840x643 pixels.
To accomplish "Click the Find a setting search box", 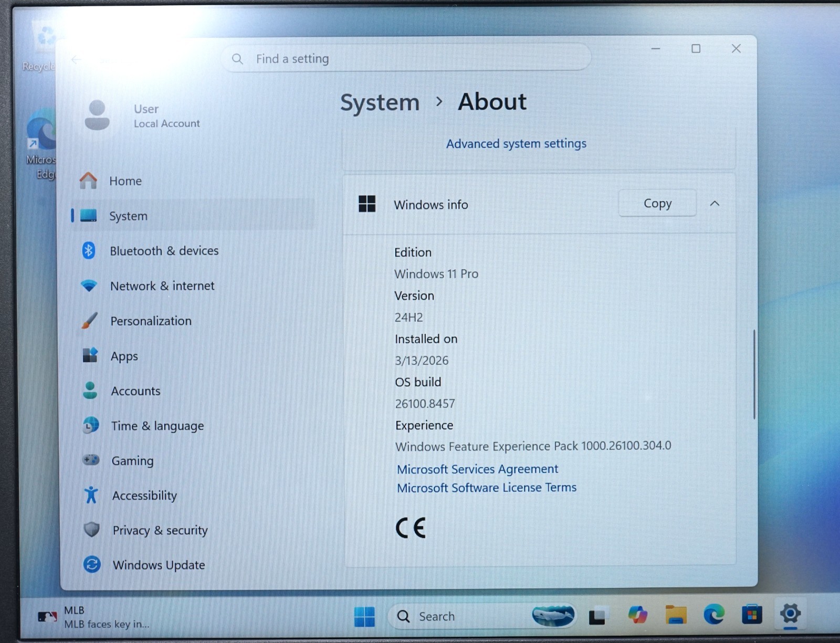I will (406, 58).
